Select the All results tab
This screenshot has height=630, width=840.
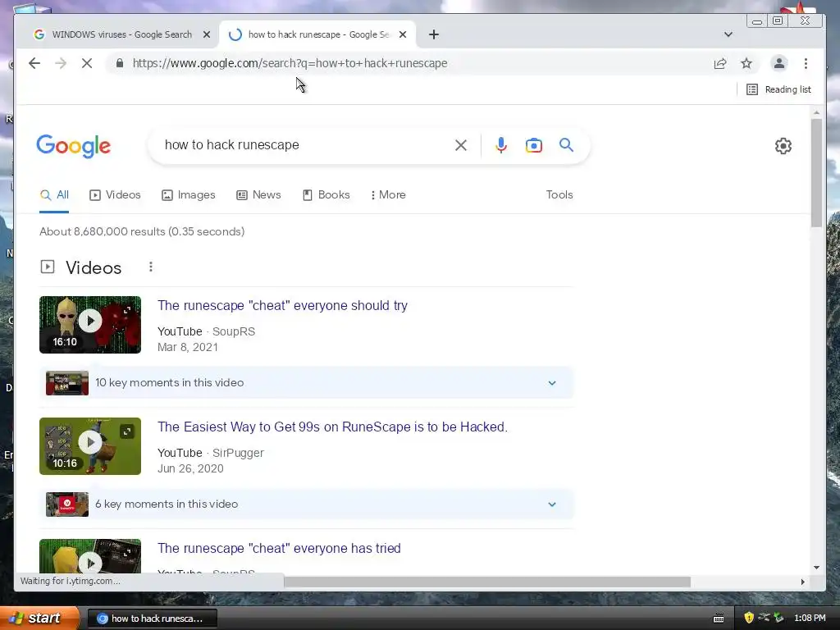click(55, 195)
